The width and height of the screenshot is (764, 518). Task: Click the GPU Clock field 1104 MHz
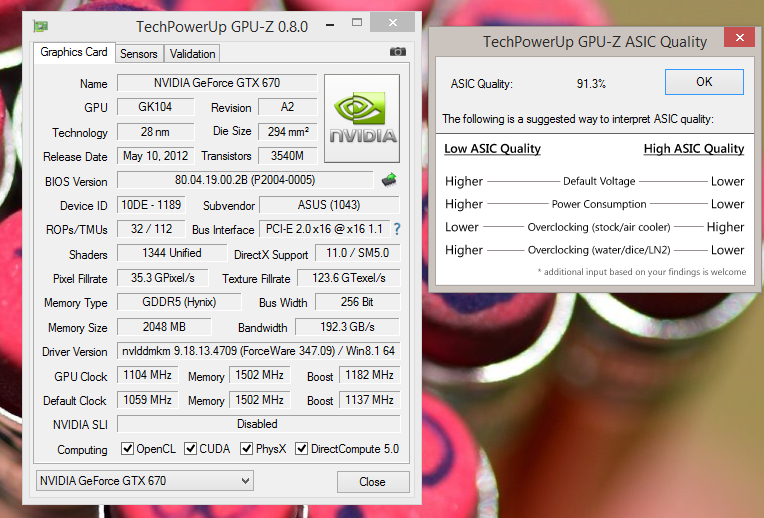coord(147,375)
